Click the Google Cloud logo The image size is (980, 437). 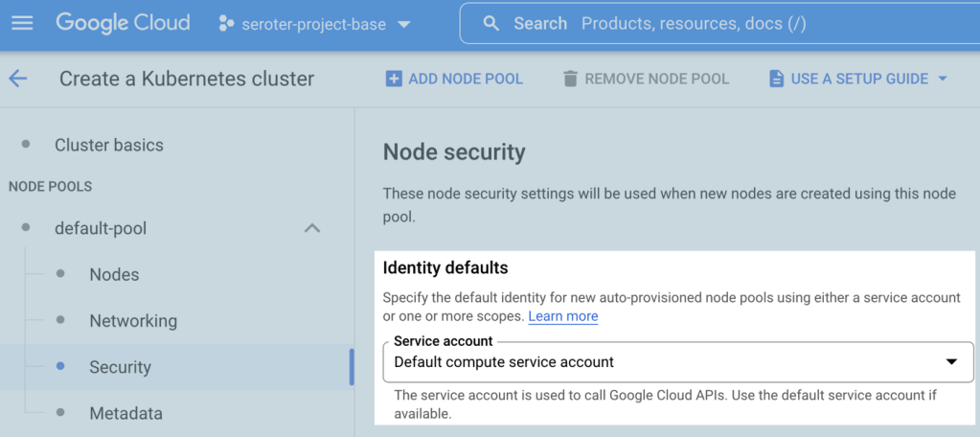pos(123,22)
